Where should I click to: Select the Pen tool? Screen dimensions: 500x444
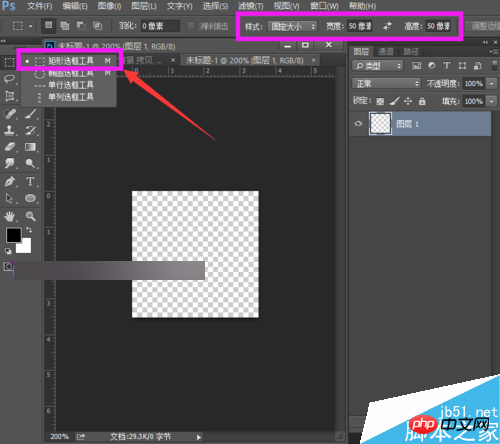10,182
